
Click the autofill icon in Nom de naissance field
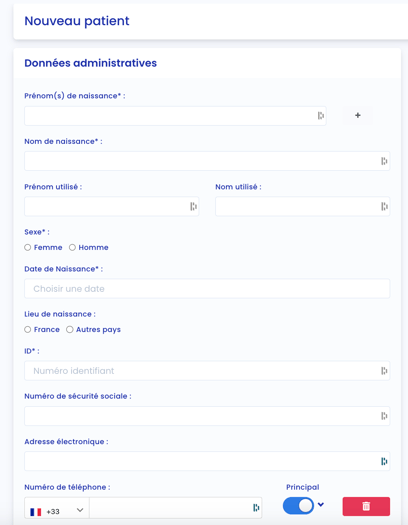pos(384,161)
